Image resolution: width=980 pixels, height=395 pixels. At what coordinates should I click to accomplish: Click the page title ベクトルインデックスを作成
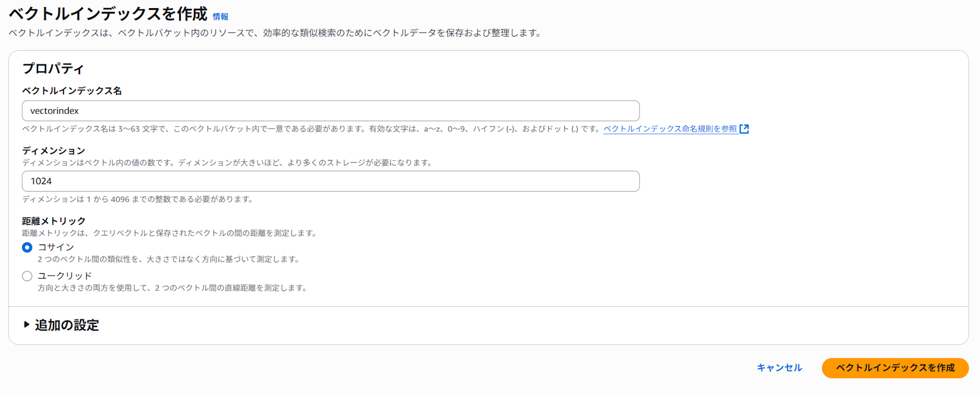(108, 14)
